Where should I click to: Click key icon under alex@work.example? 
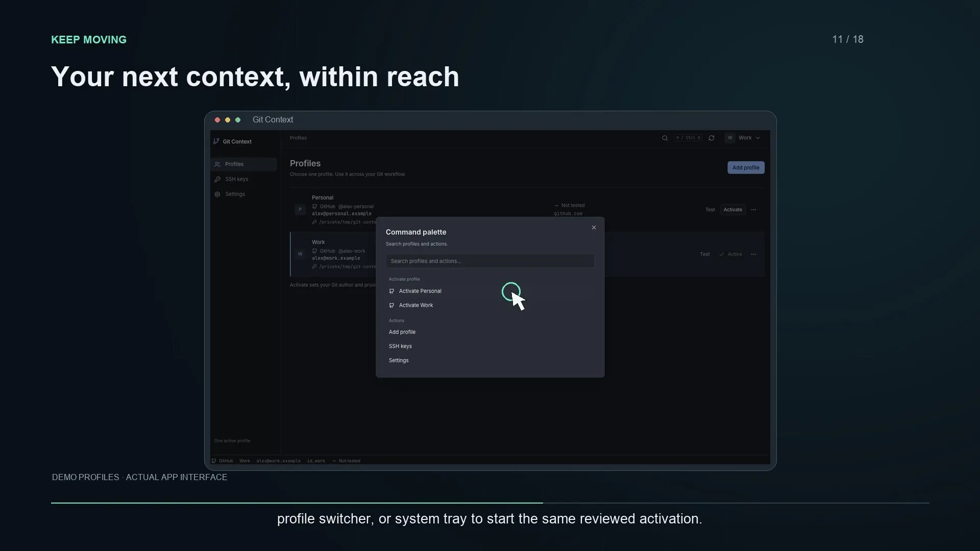tap(314, 266)
